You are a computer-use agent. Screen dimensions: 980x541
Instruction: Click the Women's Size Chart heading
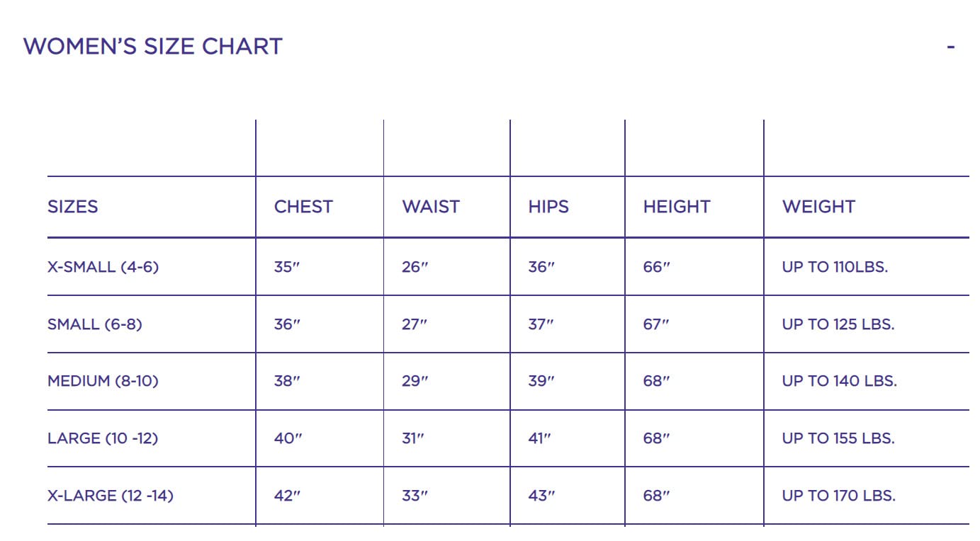point(153,47)
